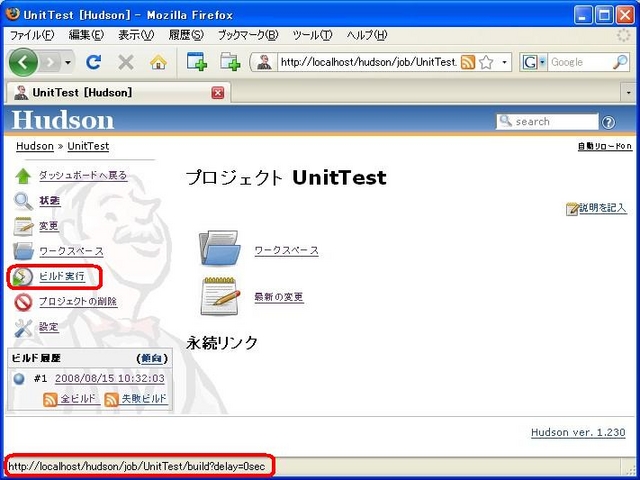Click the new tab group folder icon
Viewport: 640px width, 480px height.
(230, 62)
